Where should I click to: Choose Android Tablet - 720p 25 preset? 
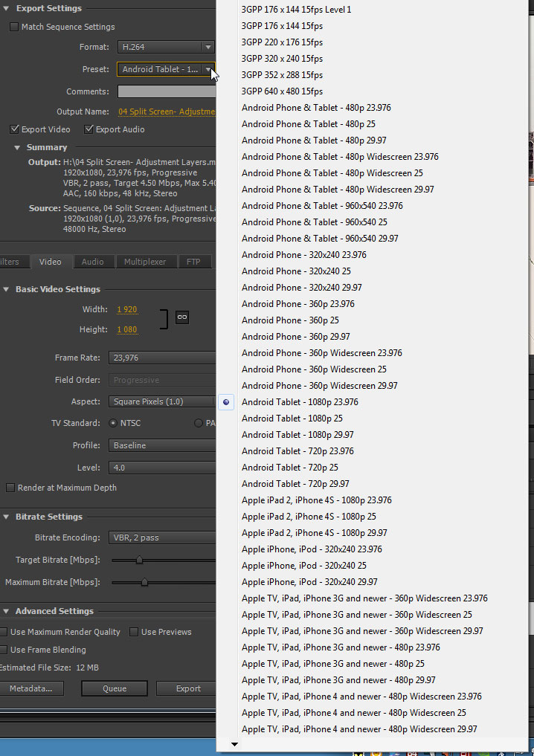coord(290,468)
